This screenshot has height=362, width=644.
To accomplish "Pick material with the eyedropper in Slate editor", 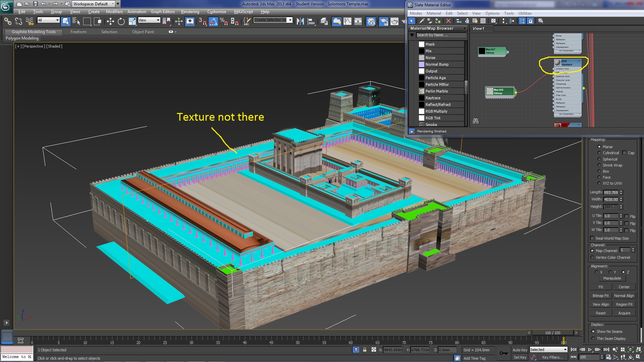I will [x=422, y=21].
